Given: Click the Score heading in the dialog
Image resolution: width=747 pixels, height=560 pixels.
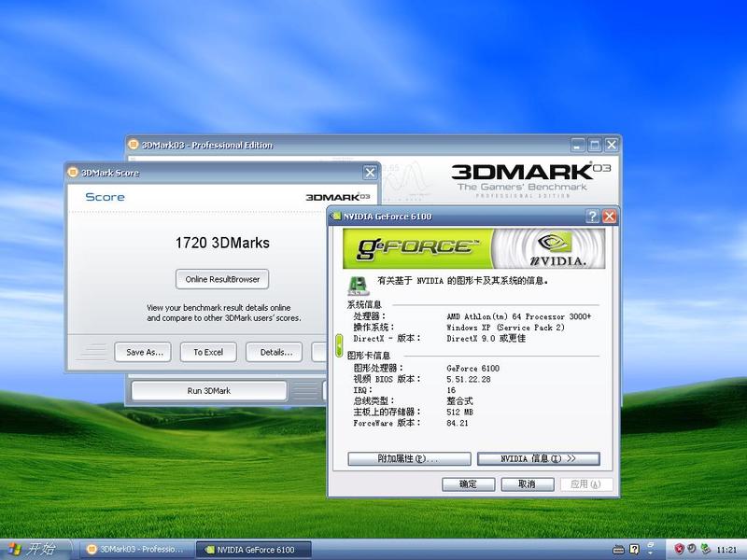Looking at the screenshot, I should (105, 197).
